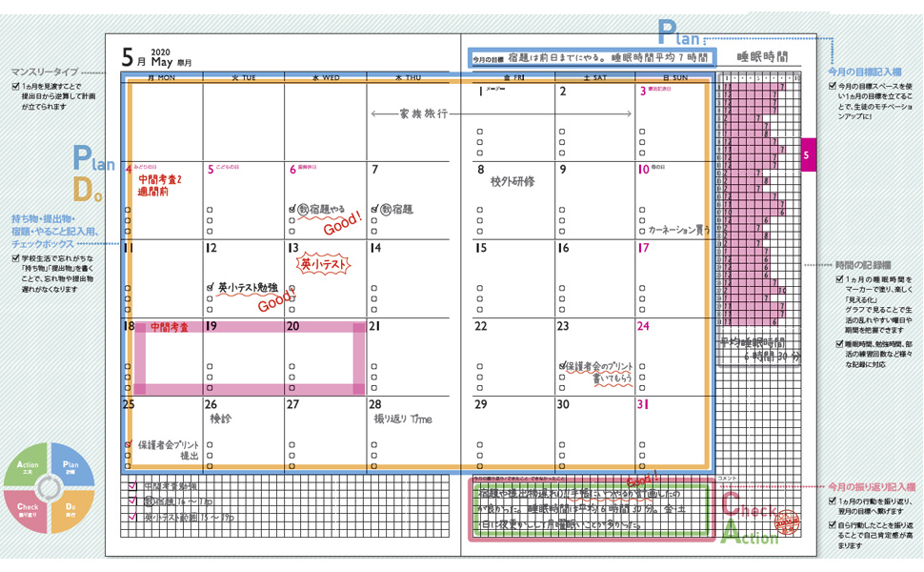
Task: Click the 土 SAT weekday header
Action: click(x=595, y=77)
